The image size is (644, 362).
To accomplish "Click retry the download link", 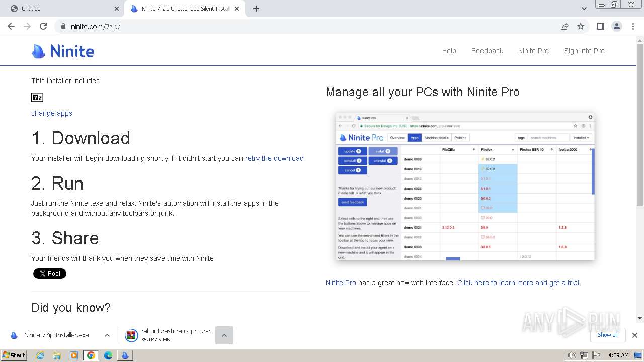I will point(274,158).
